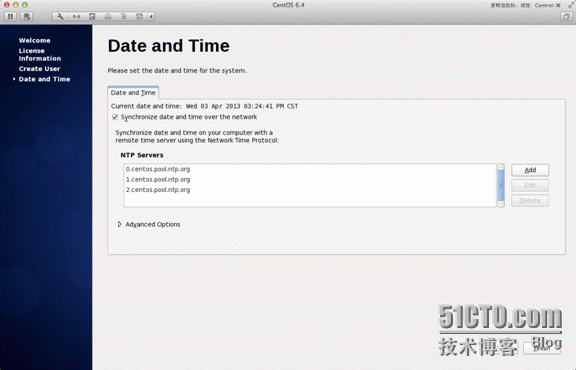
Task: Minimize the window with the yellow button
Action: coord(15,5)
